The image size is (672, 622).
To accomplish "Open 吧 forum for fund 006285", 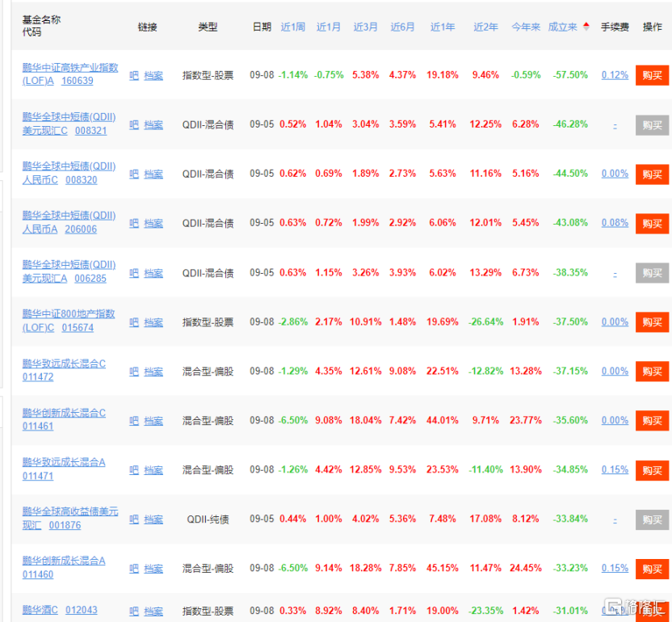I will click(134, 273).
